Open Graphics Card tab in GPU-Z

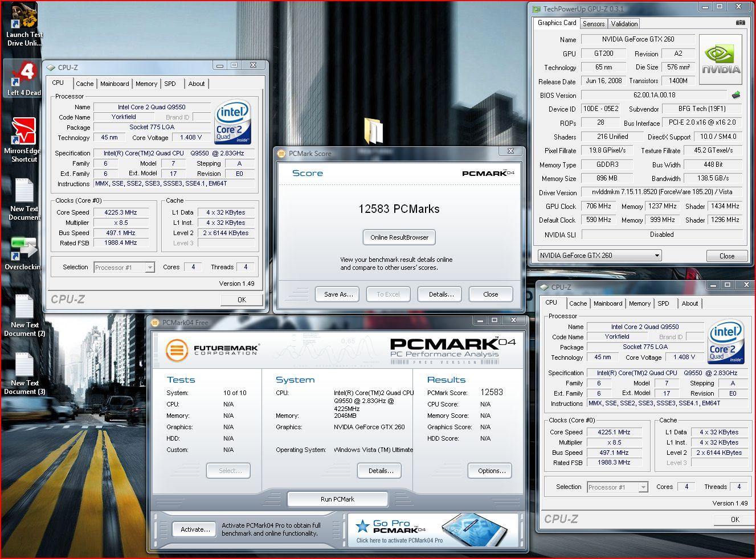[557, 23]
